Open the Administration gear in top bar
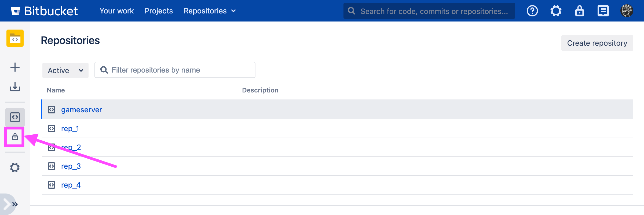Viewport: 644px width, 215px height. coord(556,11)
